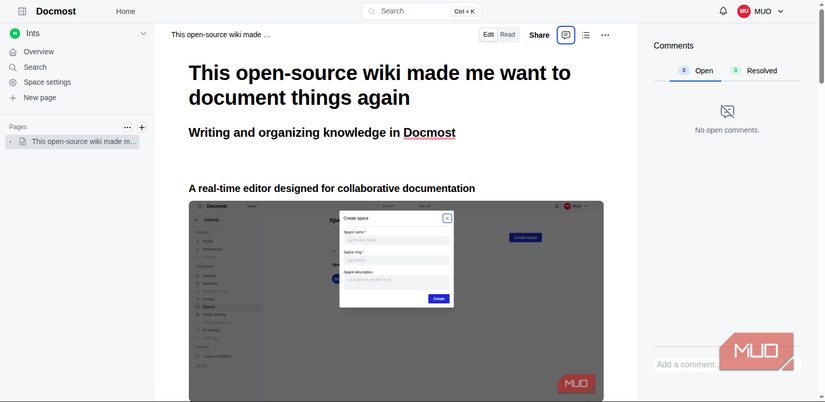
Task: Open the MUO account dropdown chevron
Action: (780, 12)
